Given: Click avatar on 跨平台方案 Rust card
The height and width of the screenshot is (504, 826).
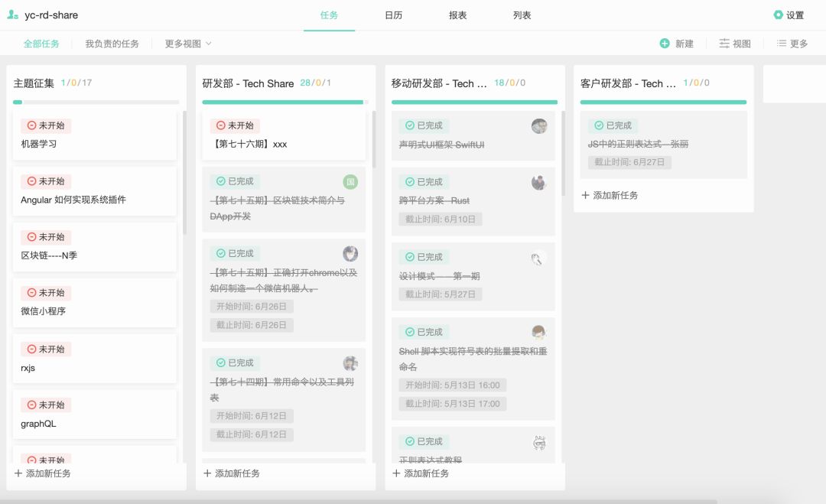Looking at the screenshot, I should coord(539,182).
